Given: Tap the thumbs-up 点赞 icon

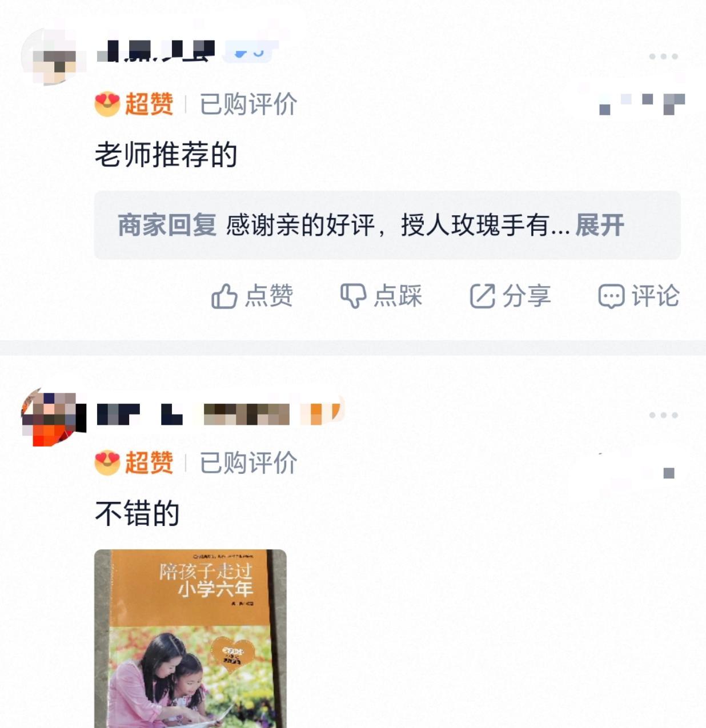Looking at the screenshot, I should pos(224,296).
